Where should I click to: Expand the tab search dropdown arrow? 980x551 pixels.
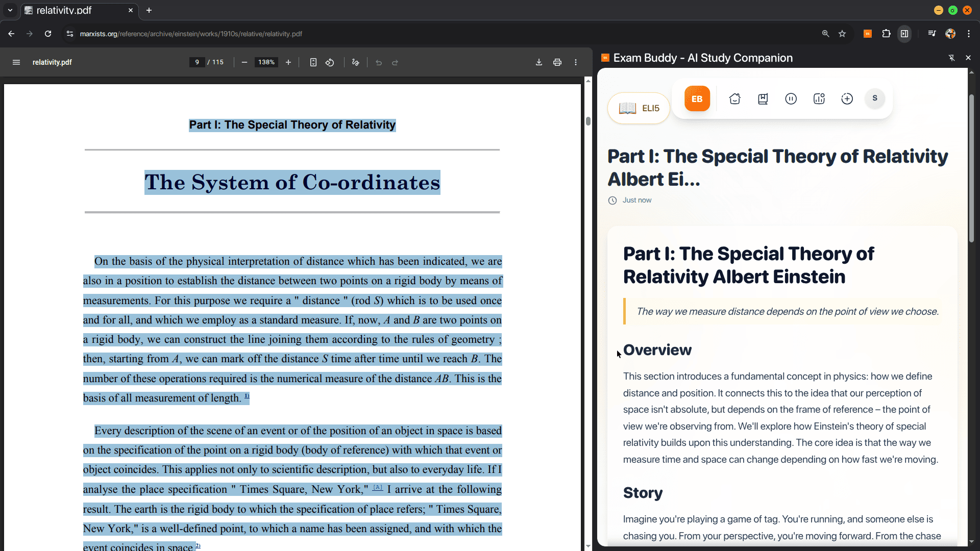click(10, 10)
